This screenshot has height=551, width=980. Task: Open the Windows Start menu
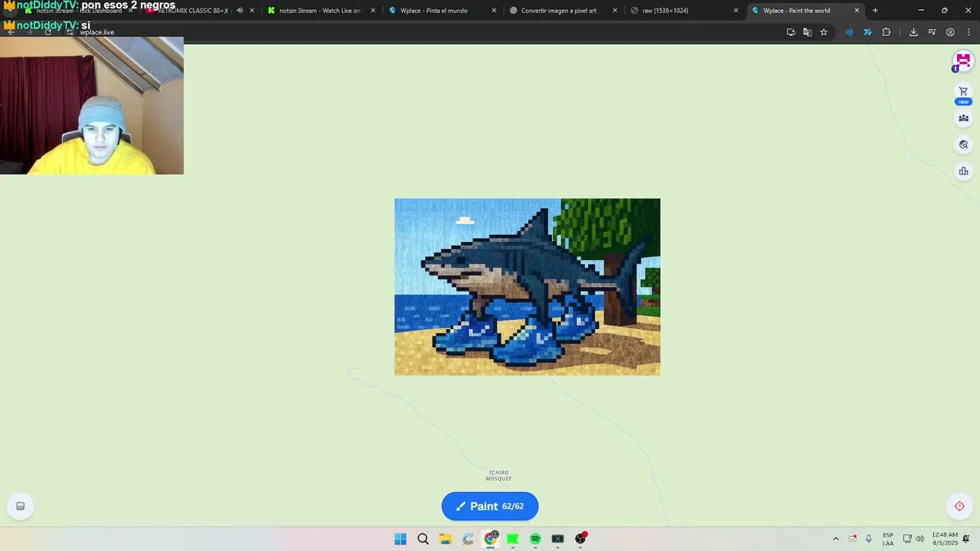[x=400, y=539]
